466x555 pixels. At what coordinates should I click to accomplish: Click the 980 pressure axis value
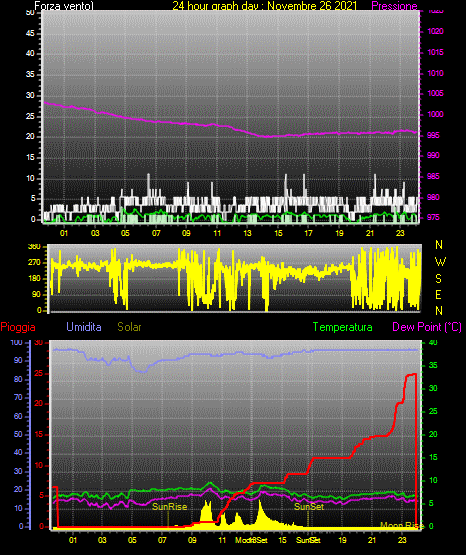point(433,197)
